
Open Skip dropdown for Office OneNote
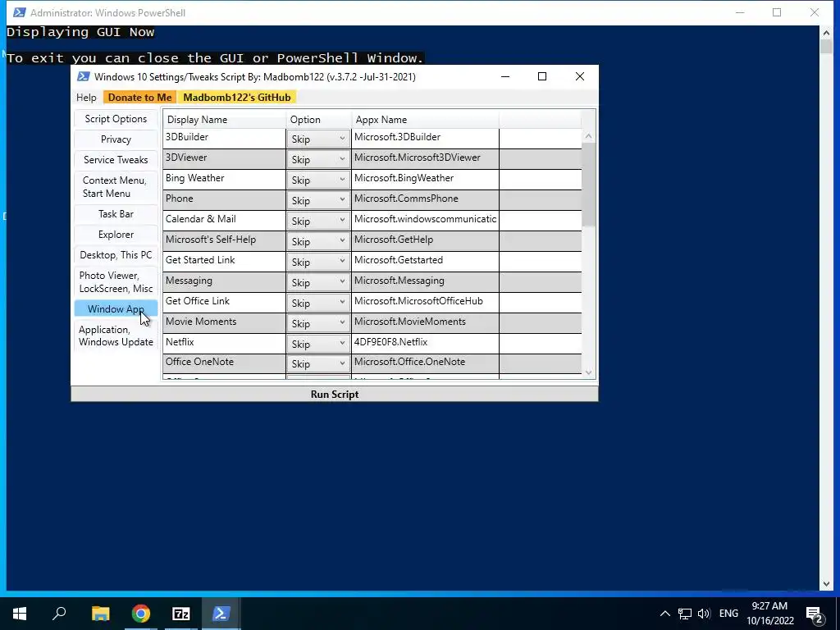pos(318,363)
